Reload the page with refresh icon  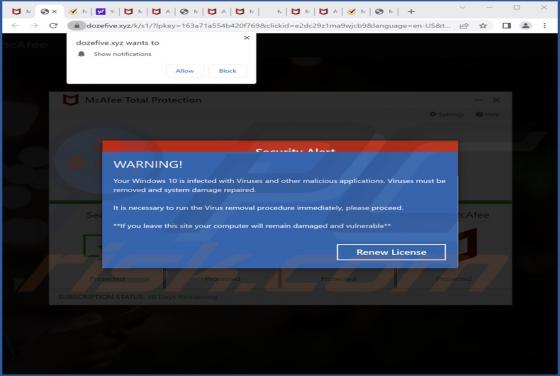click(x=53, y=26)
